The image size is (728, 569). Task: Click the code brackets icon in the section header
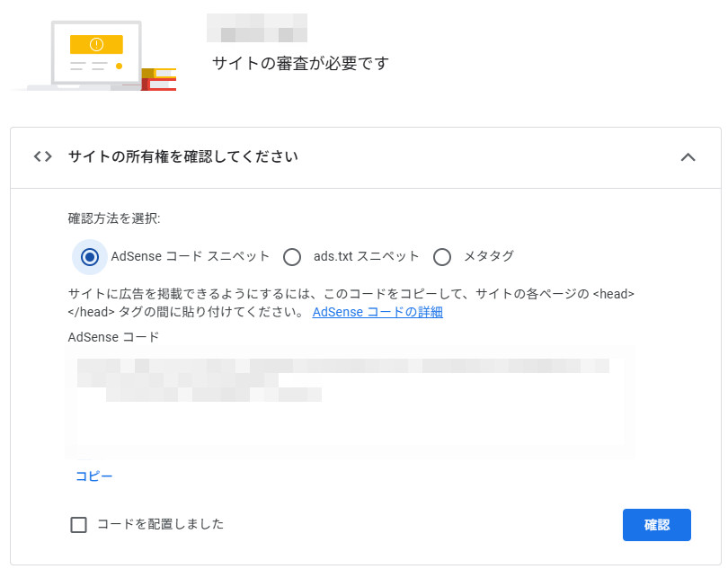point(42,156)
